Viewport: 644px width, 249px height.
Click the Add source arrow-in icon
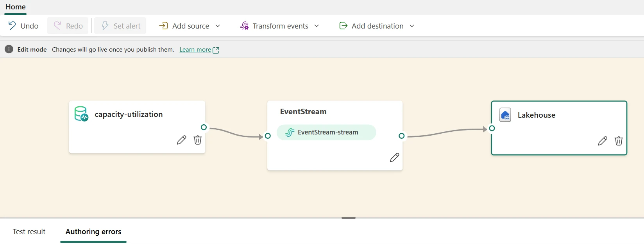(x=163, y=26)
